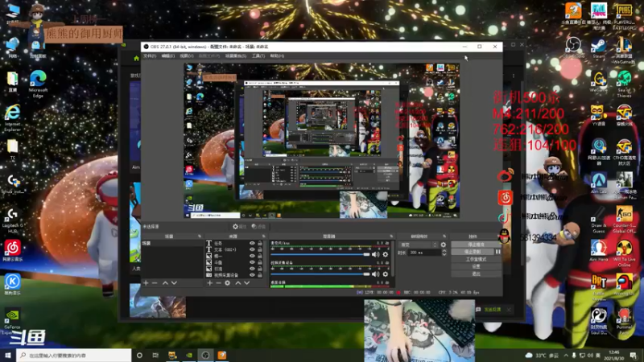
Task: Adjust the 视频采集设备 volume slider
Action: (320, 274)
